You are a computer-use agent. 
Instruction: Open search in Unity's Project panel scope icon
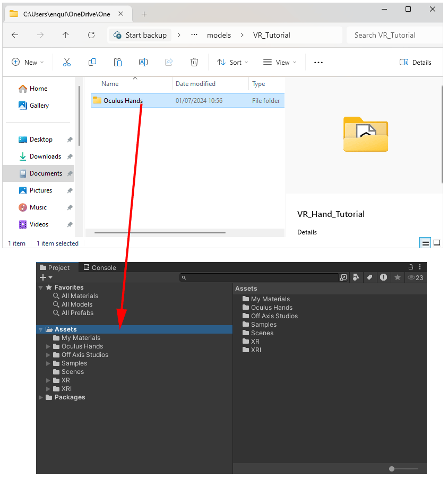tap(343, 277)
